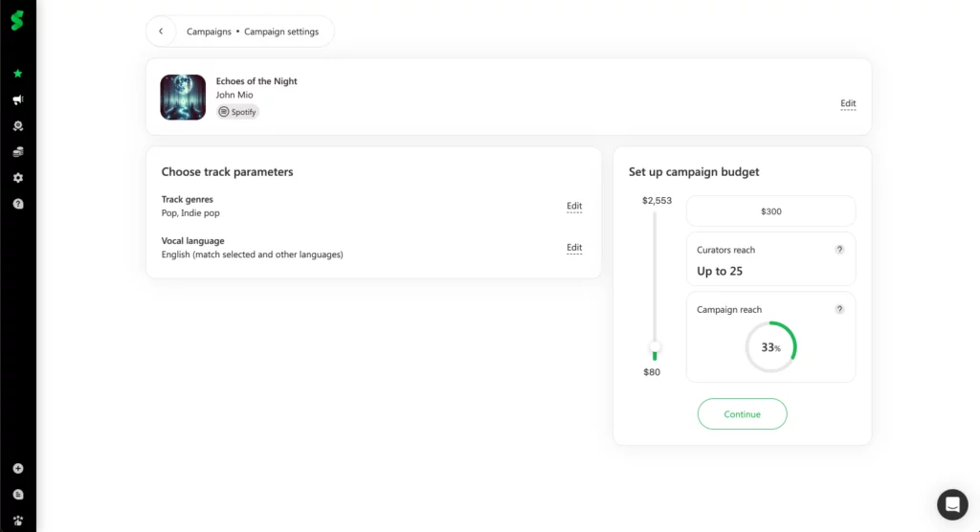Edit the Echoes of the Night track
This screenshot has height=532, width=980.
848,103
